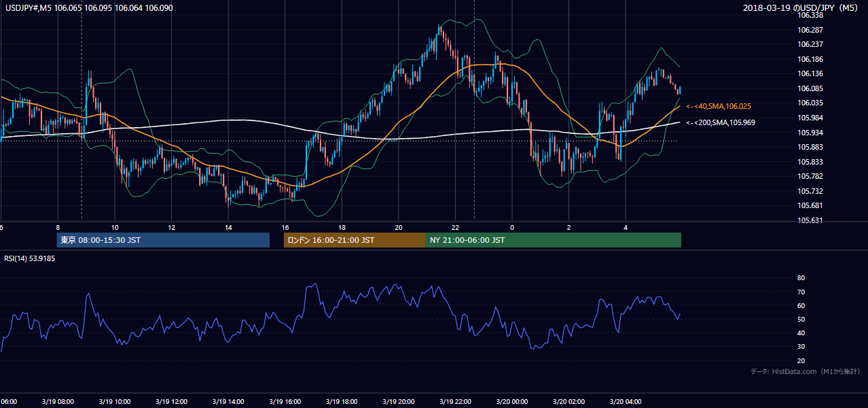Click RSI scale level 40

(x=801, y=333)
